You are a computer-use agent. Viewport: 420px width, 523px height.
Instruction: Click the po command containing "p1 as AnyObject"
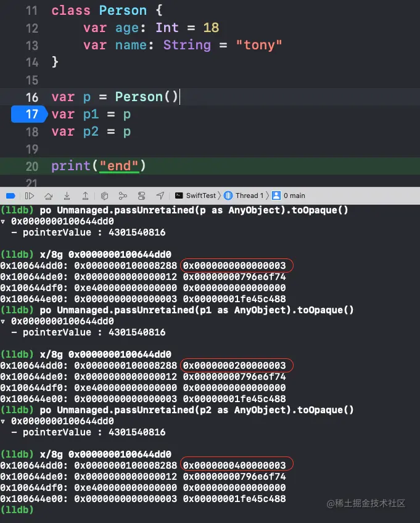(x=197, y=310)
